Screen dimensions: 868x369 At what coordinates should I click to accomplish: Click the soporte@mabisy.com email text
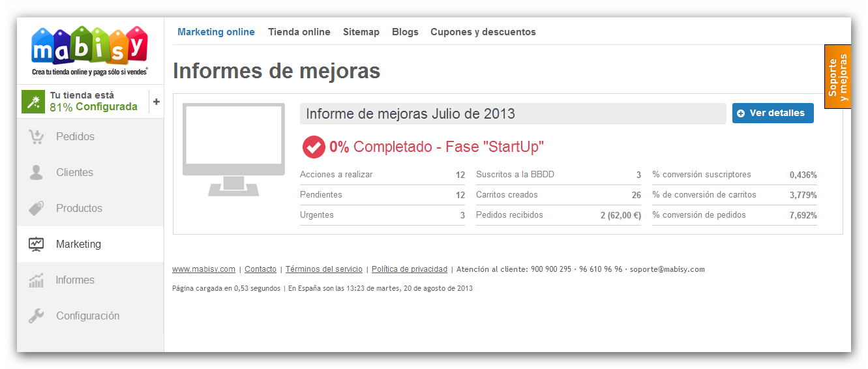pos(667,269)
